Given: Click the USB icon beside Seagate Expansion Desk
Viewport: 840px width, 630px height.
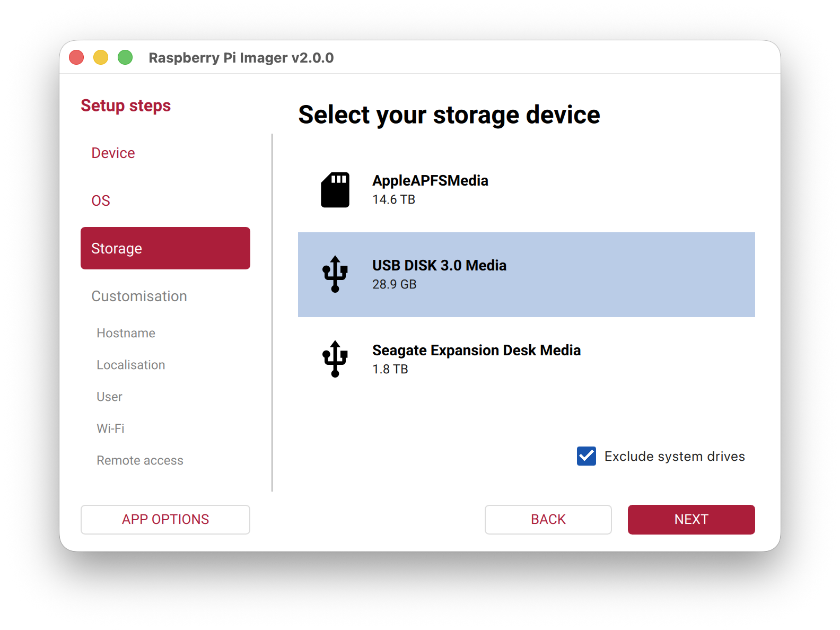Looking at the screenshot, I should [335, 359].
